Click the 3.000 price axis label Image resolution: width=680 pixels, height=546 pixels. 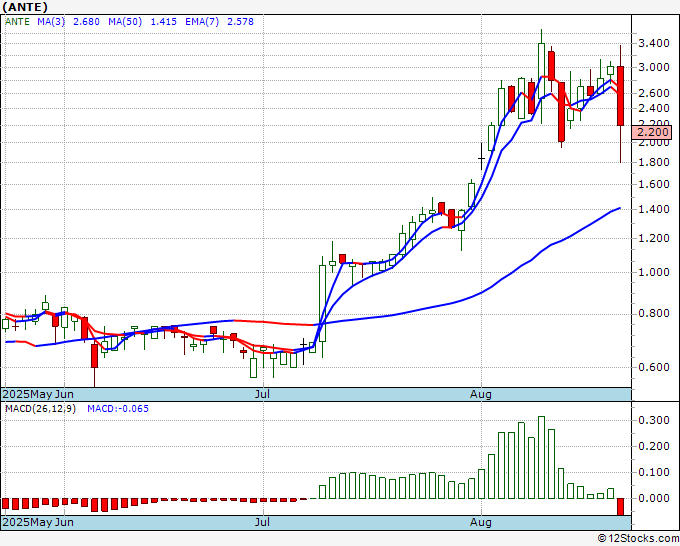[x=654, y=68]
